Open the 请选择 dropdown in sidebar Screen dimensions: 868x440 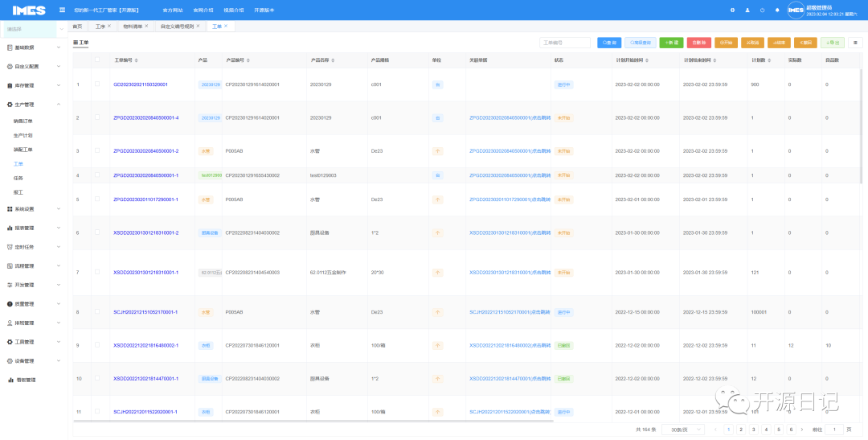(x=33, y=29)
